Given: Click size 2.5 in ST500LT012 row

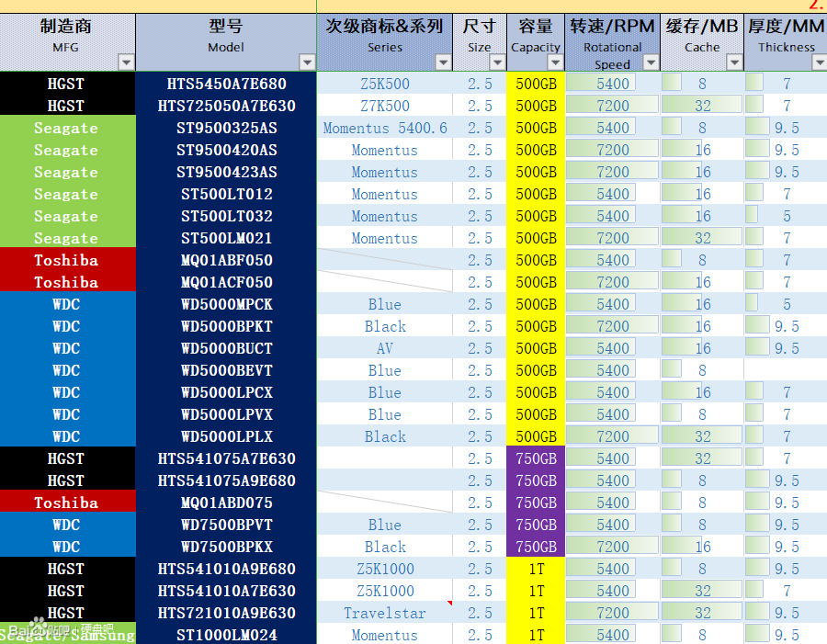Looking at the screenshot, I should pyautogui.click(x=480, y=194).
